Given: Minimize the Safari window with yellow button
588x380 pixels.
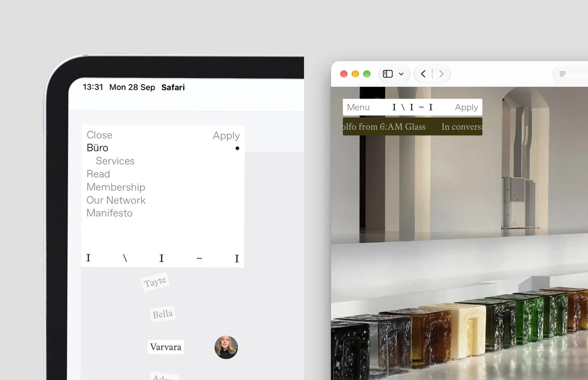Looking at the screenshot, I should 355,74.
